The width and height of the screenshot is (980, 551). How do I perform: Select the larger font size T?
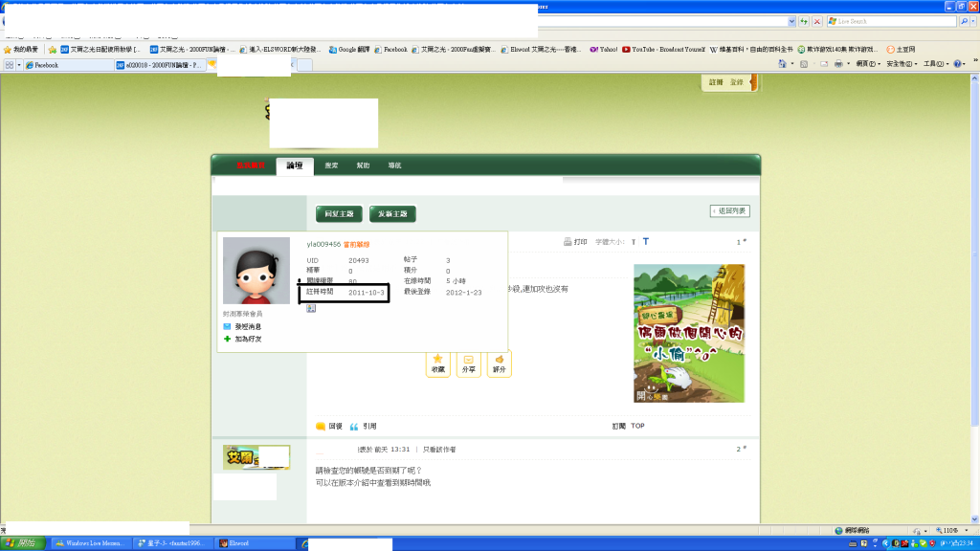(x=645, y=242)
